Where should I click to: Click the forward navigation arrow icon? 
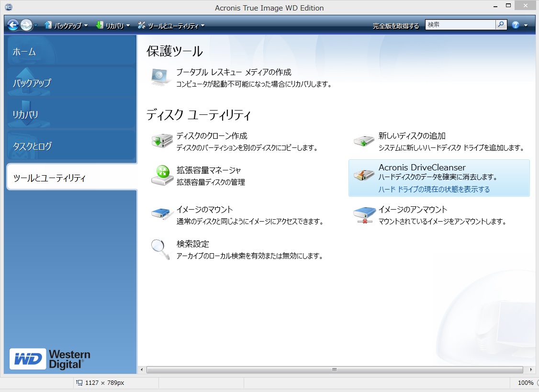coord(26,25)
